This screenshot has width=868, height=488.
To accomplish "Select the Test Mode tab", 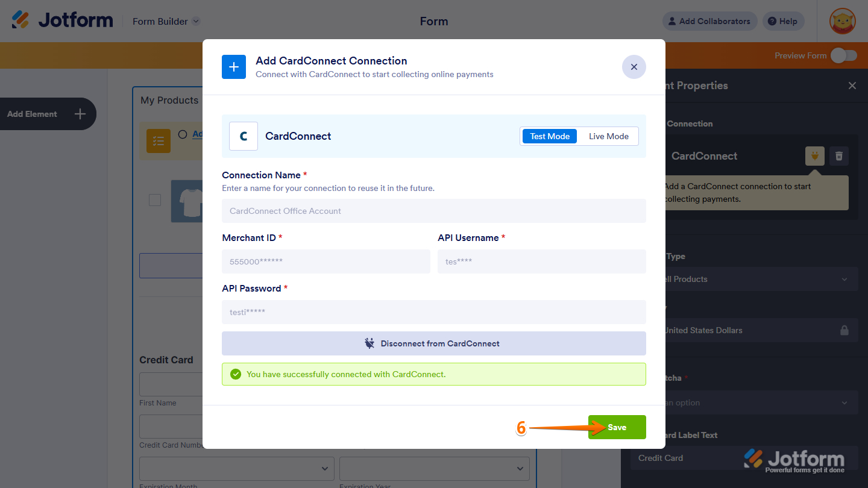I will pyautogui.click(x=549, y=136).
